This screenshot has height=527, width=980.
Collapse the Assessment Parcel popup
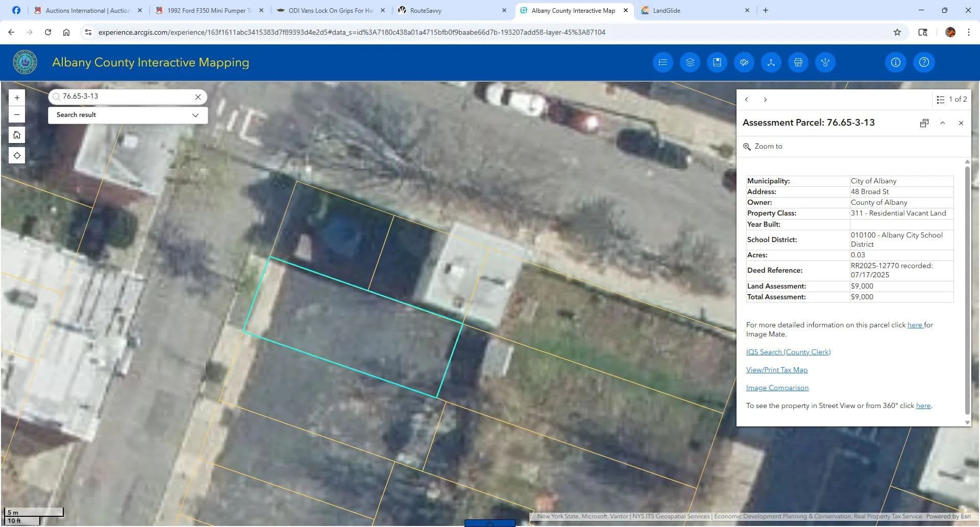[x=942, y=123]
